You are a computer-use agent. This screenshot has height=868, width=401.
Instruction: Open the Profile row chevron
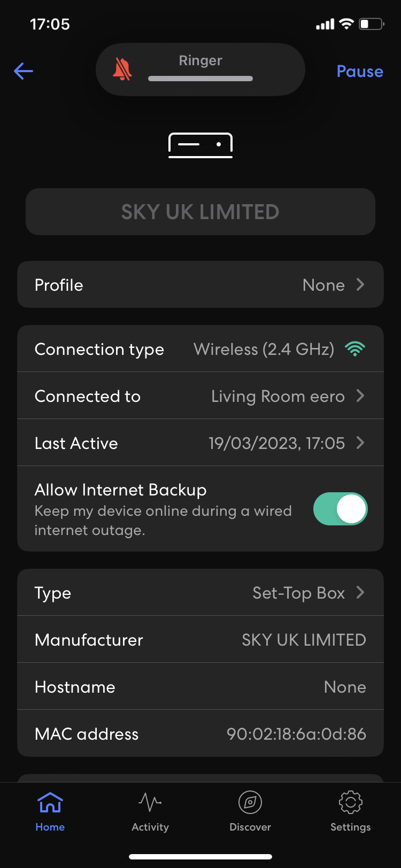(x=360, y=285)
